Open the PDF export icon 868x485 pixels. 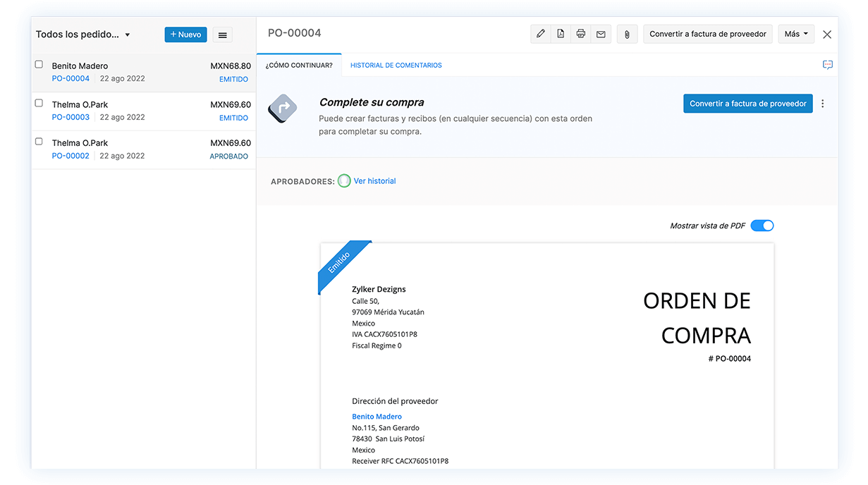561,33
